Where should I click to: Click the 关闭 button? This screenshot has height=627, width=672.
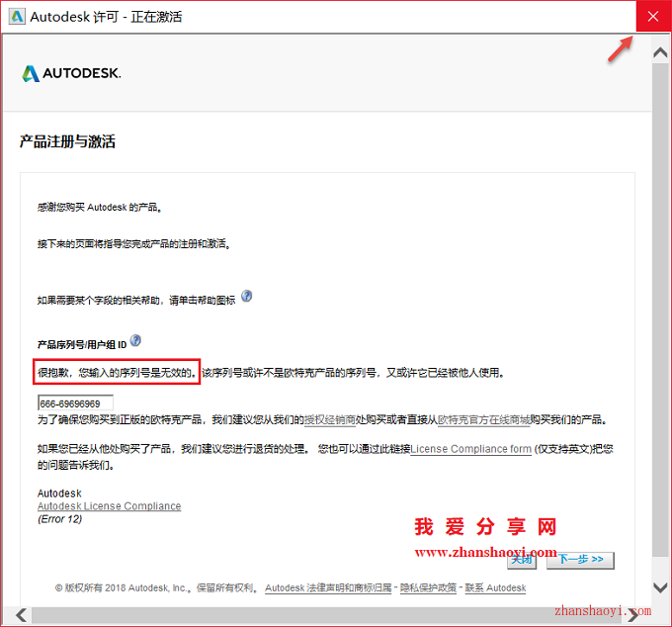click(522, 560)
